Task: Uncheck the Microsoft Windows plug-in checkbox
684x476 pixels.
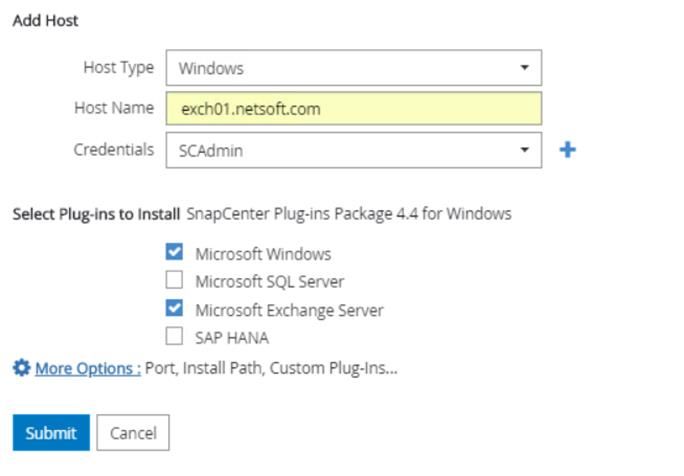Action: pyautogui.click(x=174, y=252)
